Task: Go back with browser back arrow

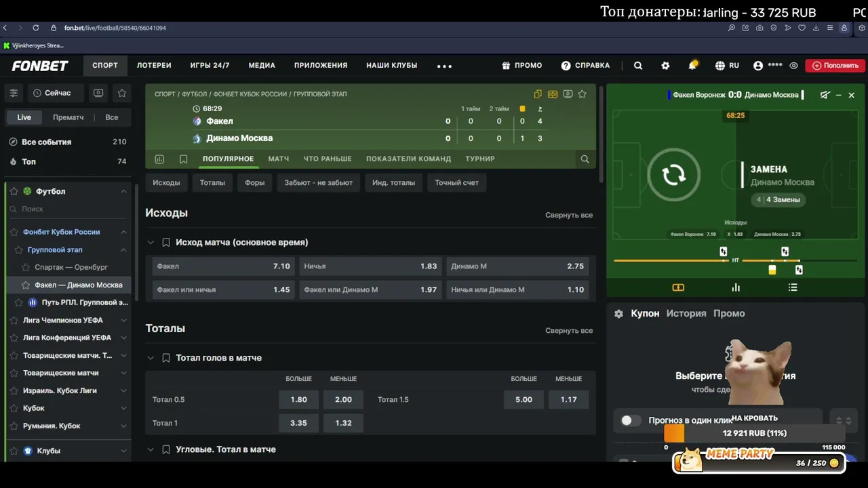Action: point(5,28)
